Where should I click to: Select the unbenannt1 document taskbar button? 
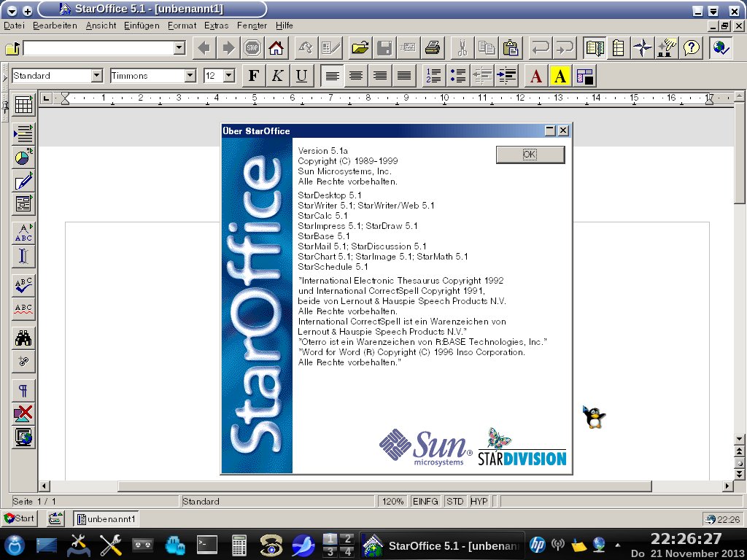(107, 518)
